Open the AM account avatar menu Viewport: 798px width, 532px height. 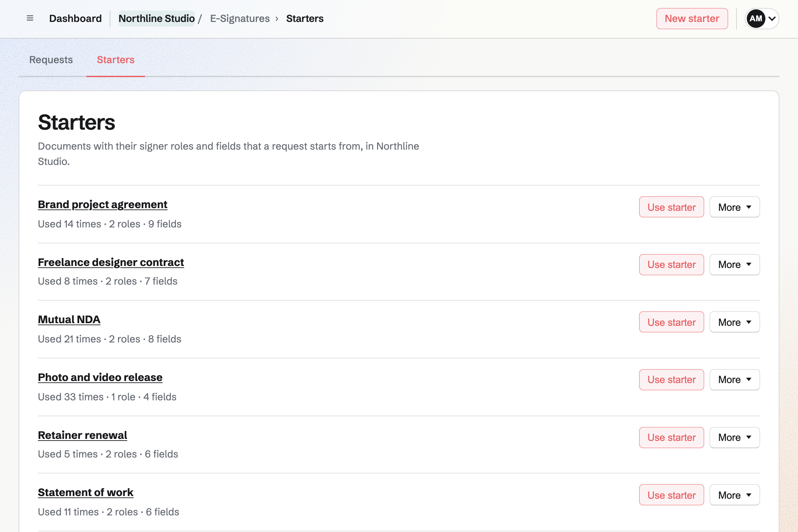pos(762,19)
